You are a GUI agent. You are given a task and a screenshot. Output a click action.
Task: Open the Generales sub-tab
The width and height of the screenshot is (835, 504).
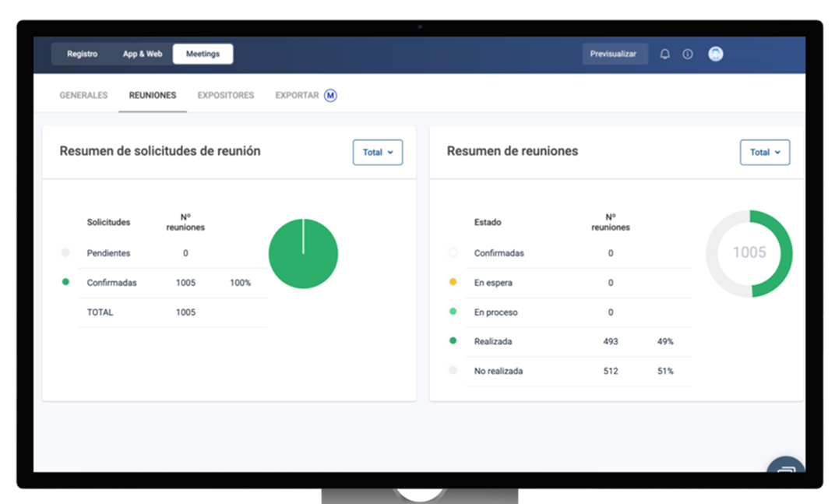[83, 95]
